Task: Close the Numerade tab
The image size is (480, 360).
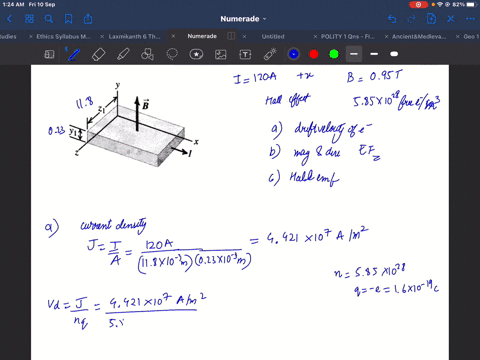Action: [x=173, y=36]
